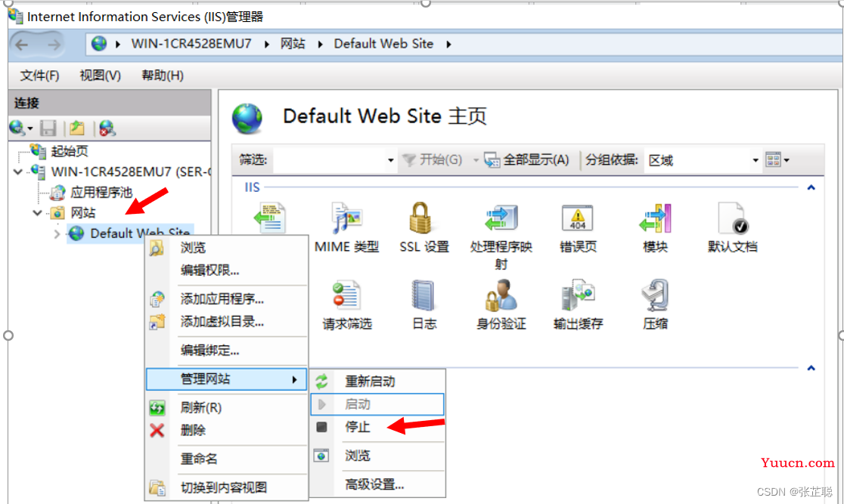Choose 编辑权限... from the context menu

227,270
